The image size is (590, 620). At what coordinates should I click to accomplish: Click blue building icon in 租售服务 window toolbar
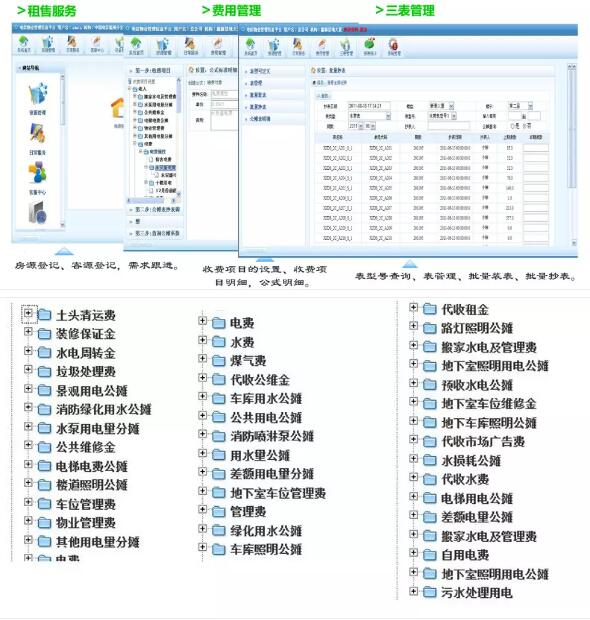click(x=48, y=42)
